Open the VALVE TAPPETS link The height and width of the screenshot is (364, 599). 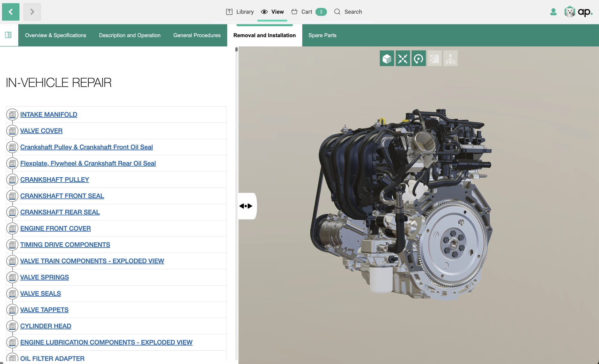point(44,310)
